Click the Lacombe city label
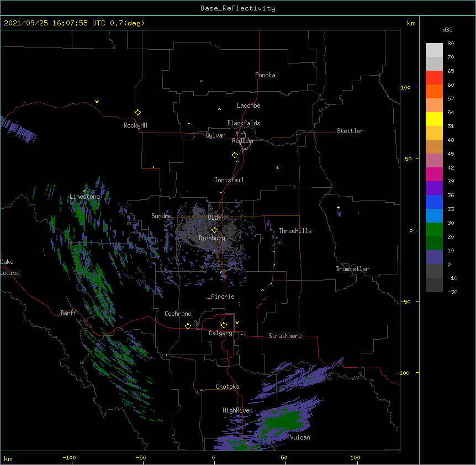Screen dimensions: 476x465 pyautogui.click(x=248, y=105)
